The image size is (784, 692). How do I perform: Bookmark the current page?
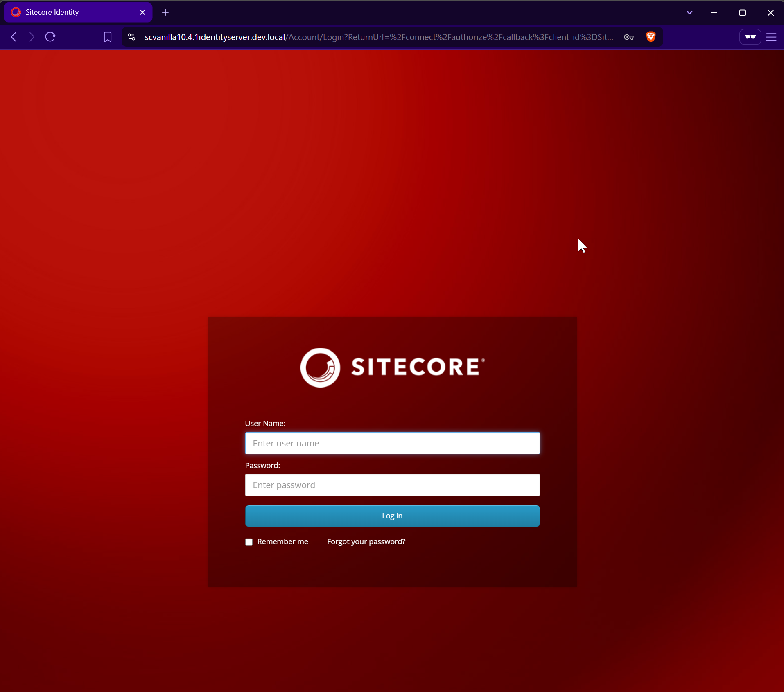click(107, 37)
